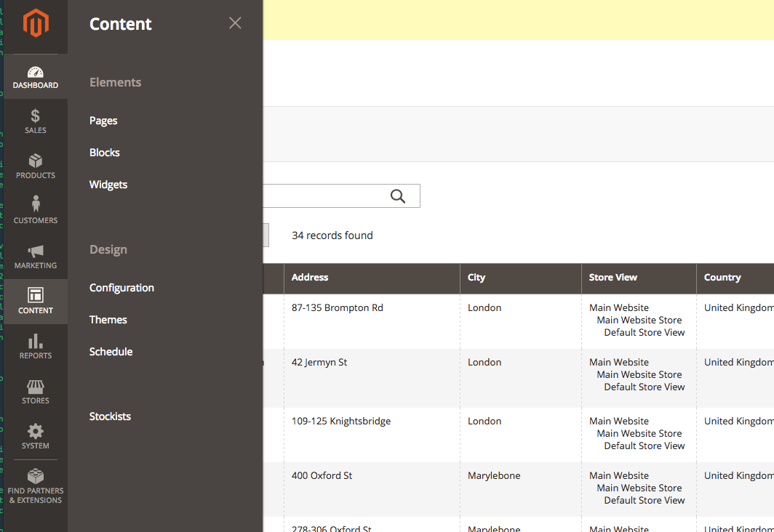Click store view cell in 400 Oxford St row
The height and width of the screenshot is (532, 774).
pos(639,489)
